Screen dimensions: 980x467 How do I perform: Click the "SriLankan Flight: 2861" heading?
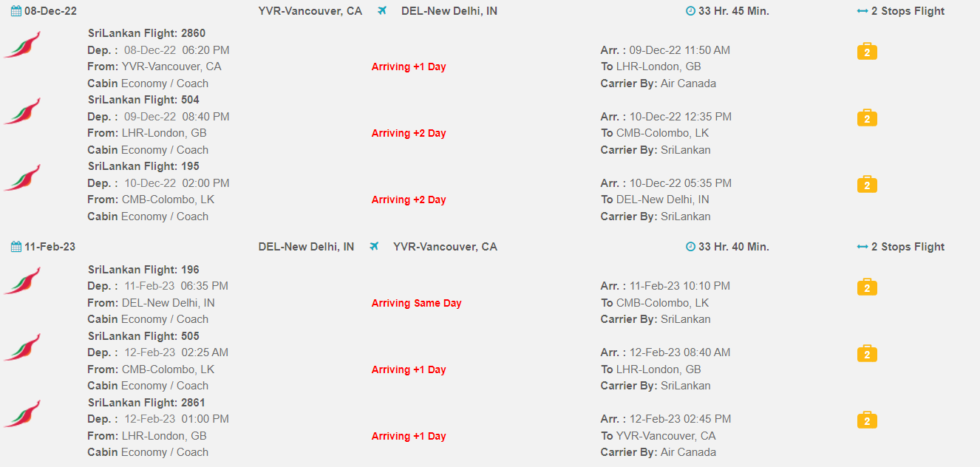pos(146,403)
